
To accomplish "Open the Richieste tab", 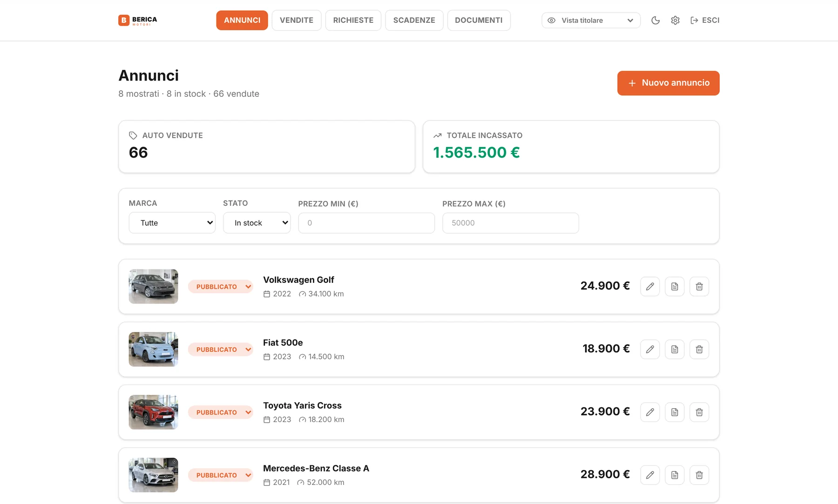I will [x=353, y=20].
